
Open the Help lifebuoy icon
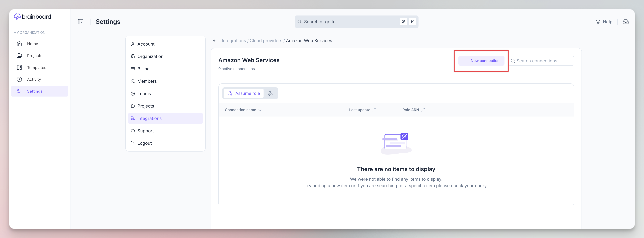(x=598, y=22)
